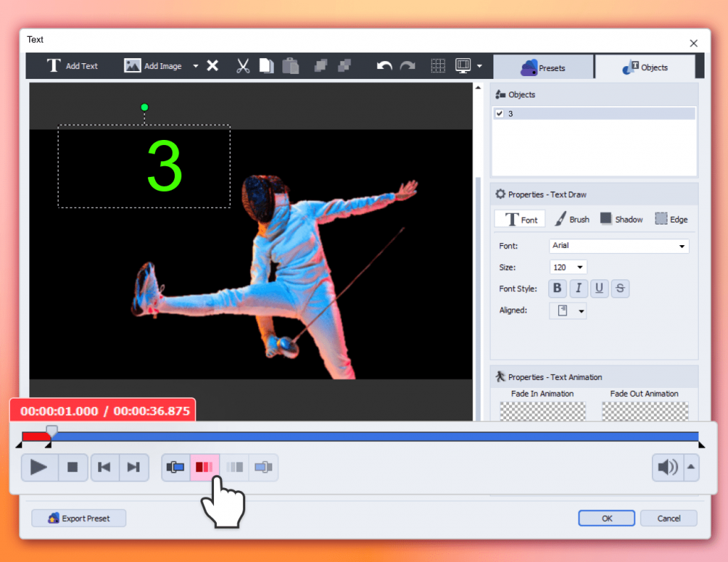Toggle the grid lines icon

click(439, 66)
